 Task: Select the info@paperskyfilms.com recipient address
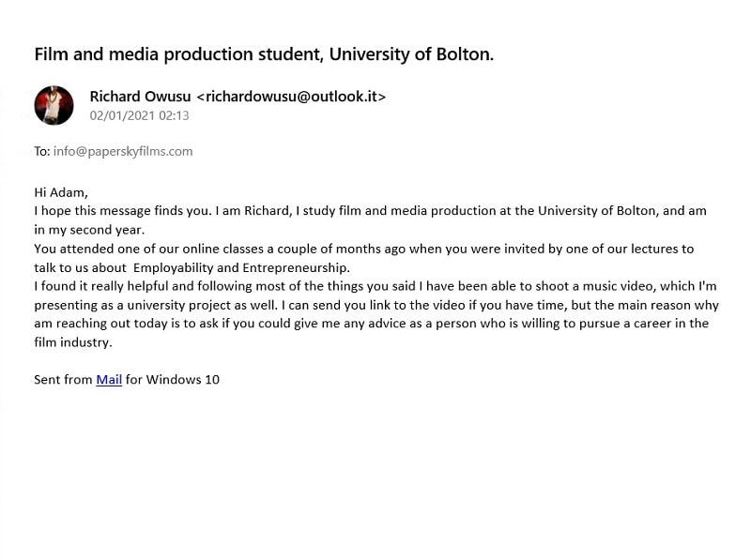(123, 151)
